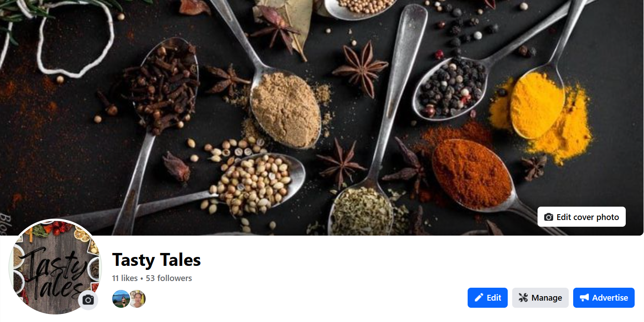Image resolution: width=644 pixels, height=322 pixels.
Task: Open the second follower avatar
Action: point(138,299)
